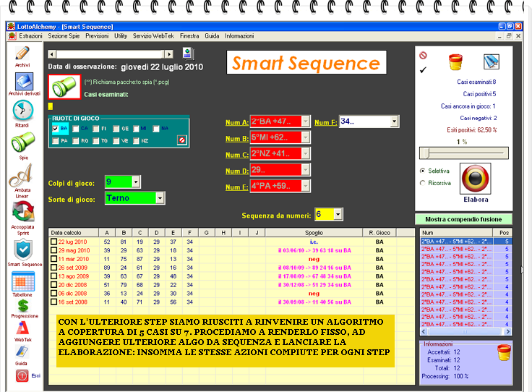Viewport: 532px width, 392px height.
Task: Click the date scrollbar left arrow
Action: (52, 54)
